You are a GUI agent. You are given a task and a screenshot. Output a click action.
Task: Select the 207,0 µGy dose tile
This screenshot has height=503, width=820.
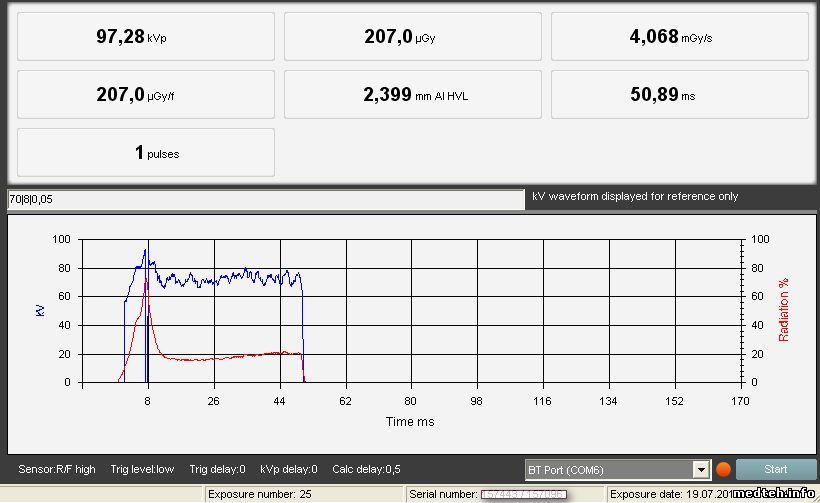click(x=412, y=37)
